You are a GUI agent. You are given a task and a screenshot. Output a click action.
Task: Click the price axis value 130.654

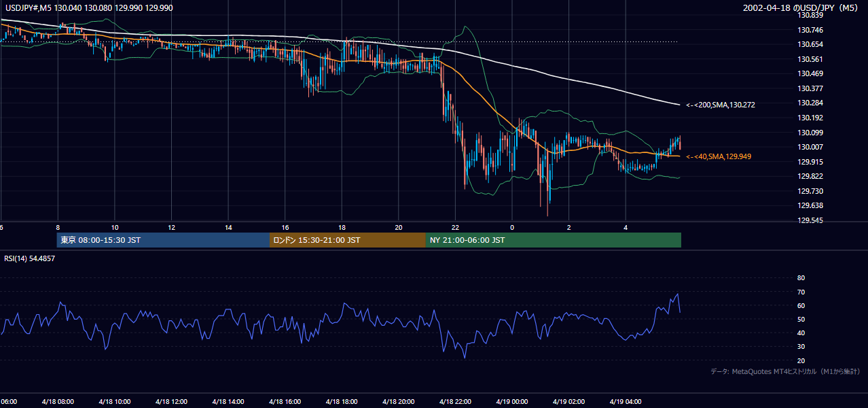click(x=810, y=44)
